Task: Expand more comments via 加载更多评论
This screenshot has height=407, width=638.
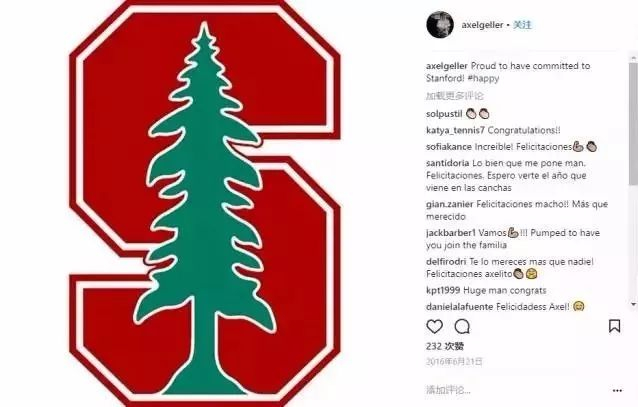Action: coord(453,96)
